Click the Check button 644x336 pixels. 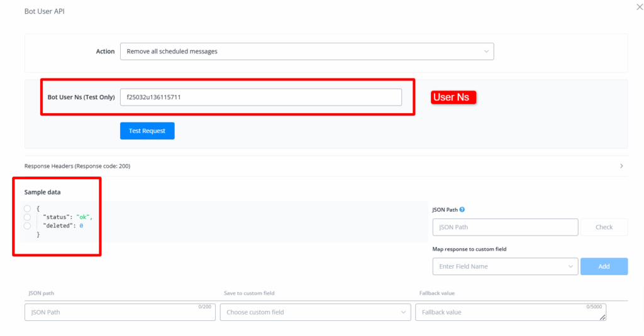click(x=604, y=227)
